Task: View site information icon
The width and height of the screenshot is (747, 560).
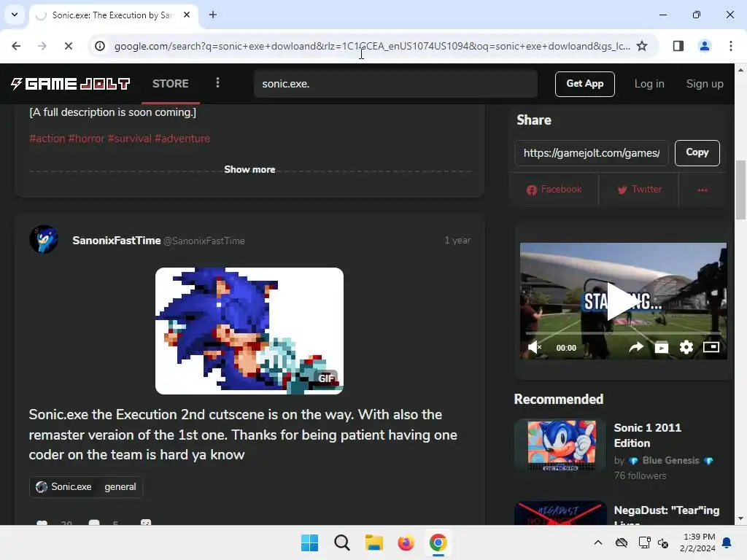Action: [x=99, y=46]
